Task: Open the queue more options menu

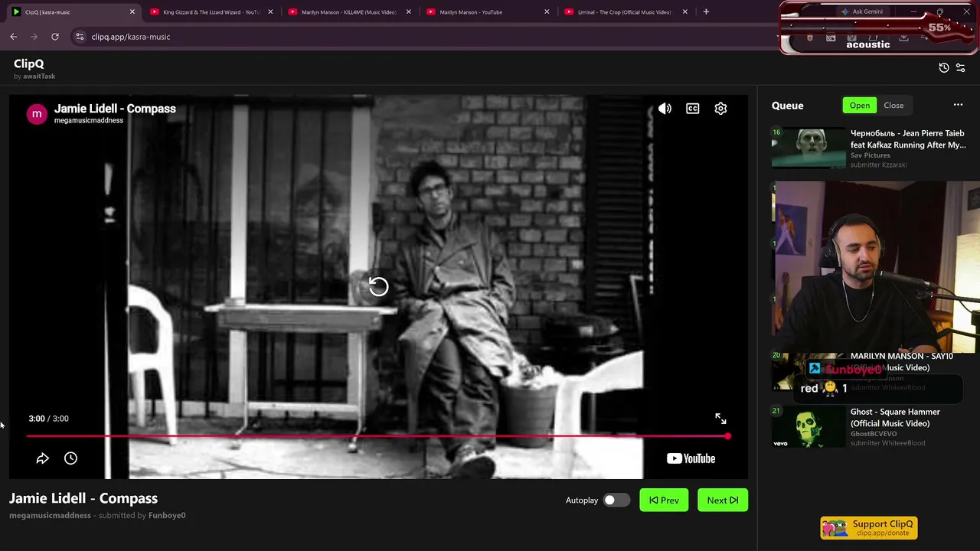Action: 958,105
